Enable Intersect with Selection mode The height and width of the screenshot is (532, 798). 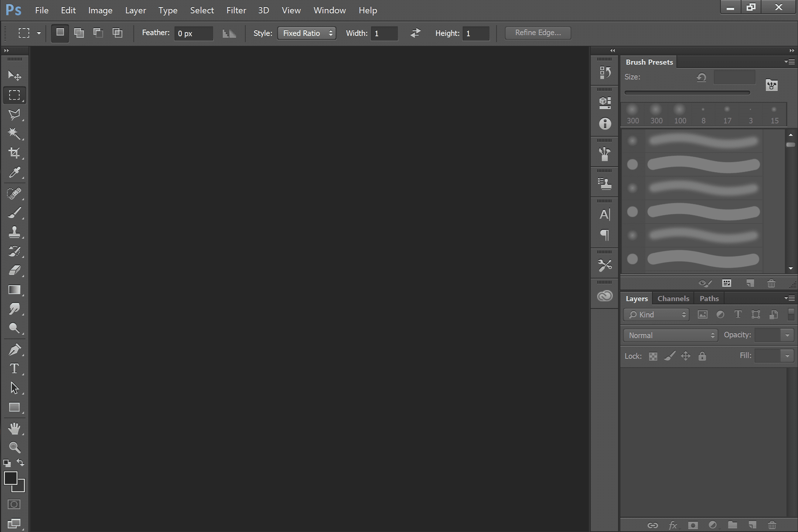[x=117, y=33]
